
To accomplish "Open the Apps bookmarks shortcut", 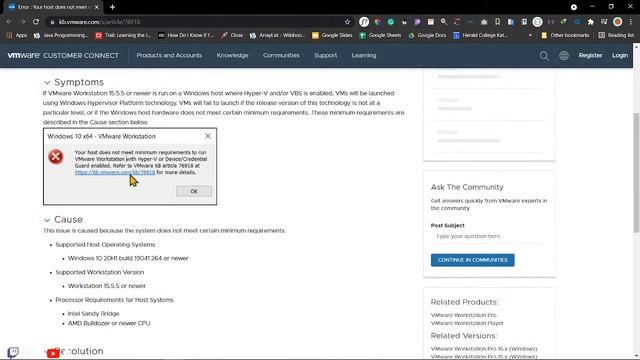I will (17, 36).
